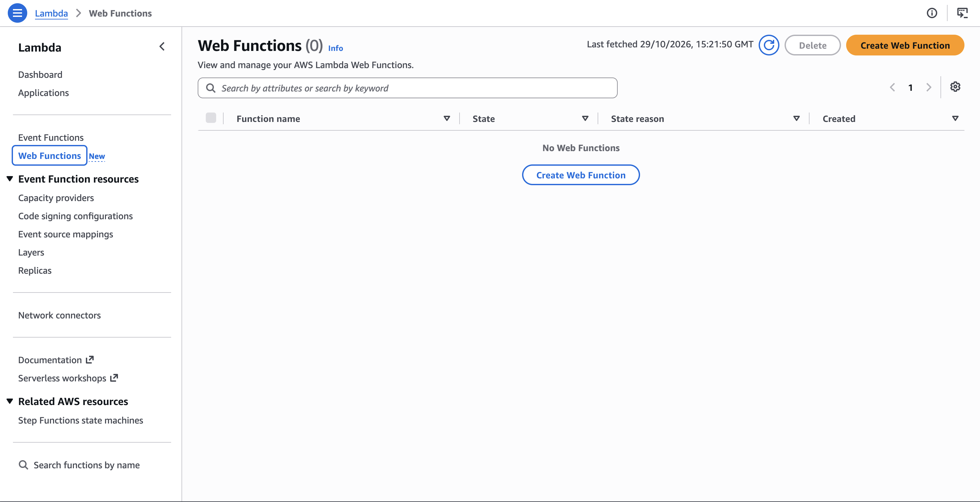
Task: Open Network connectors
Action: [x=59, y=316]
